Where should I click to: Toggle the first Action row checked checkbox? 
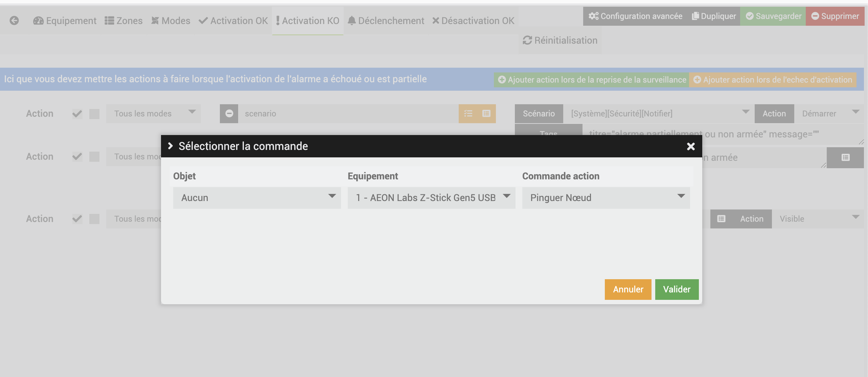77,114
